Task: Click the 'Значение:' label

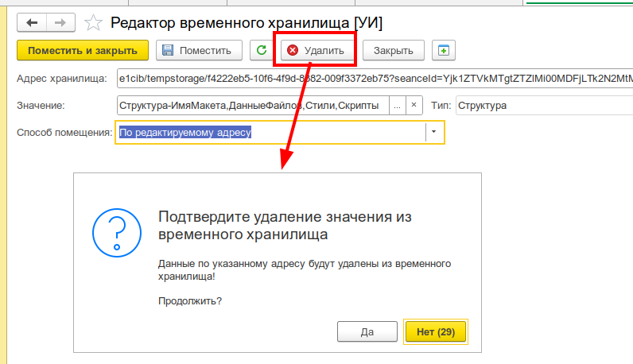Action: [41, 106]
